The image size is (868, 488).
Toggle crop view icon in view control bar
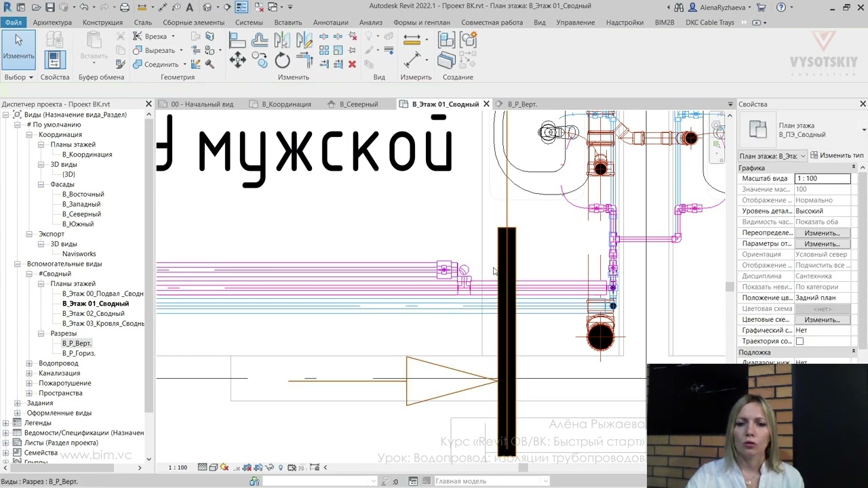(x=247, y=468)
